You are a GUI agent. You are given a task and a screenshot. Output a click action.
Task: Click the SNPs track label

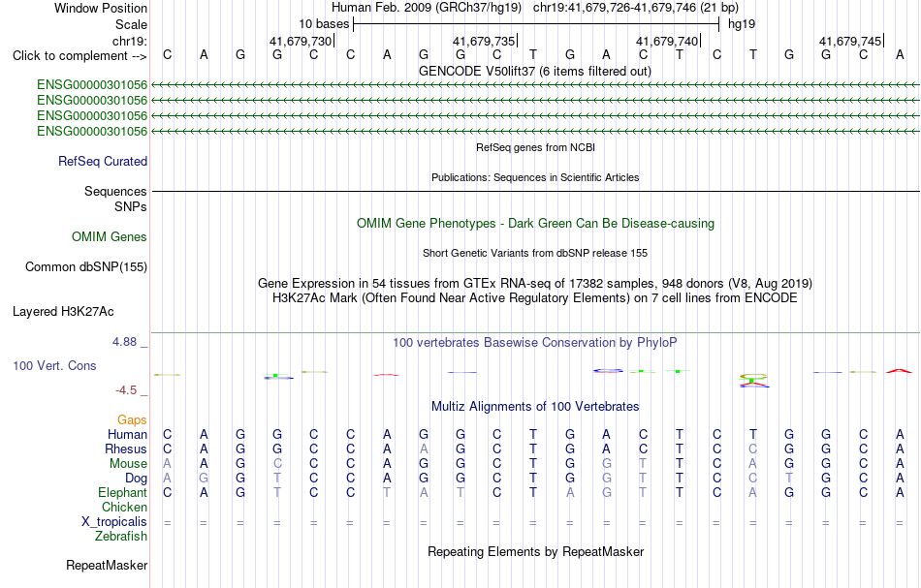pos(131,206)
